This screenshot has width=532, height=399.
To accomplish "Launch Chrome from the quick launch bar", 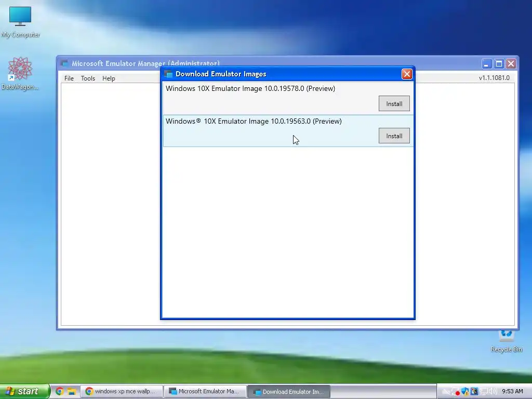I will click(x=59, y=391).
